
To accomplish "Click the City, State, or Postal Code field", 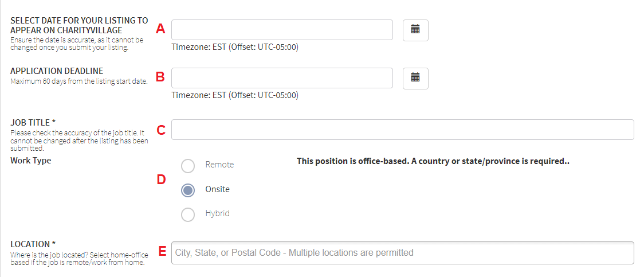I will tap(402, 253).
